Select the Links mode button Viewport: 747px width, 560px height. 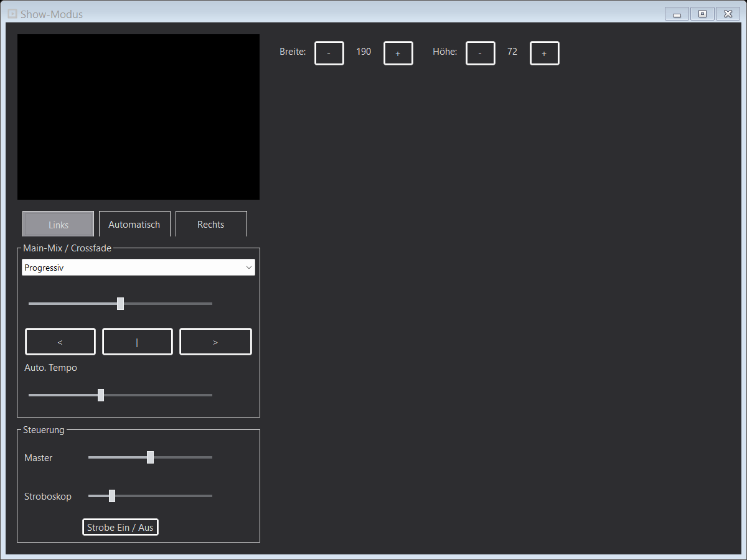tap(59, 224)
